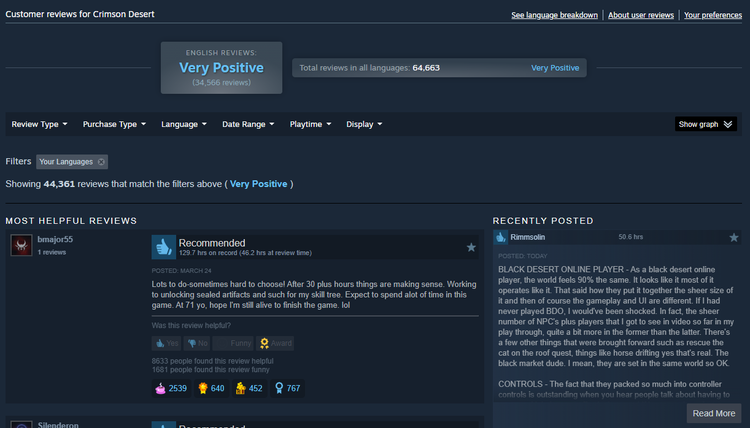Open the Playtime filter menu

(x=310, y=124)
